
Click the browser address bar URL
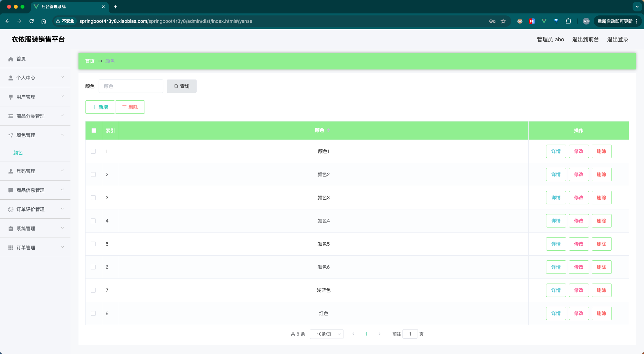click(166, 21)
